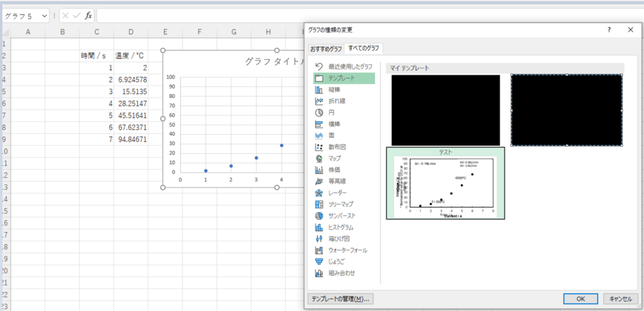644x311 pixels.
Task: Click the OK button
Action: click(581, 299)
